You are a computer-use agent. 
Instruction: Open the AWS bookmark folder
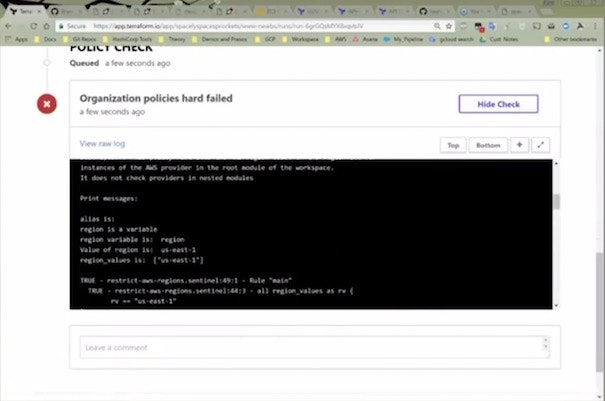[336, 39]
